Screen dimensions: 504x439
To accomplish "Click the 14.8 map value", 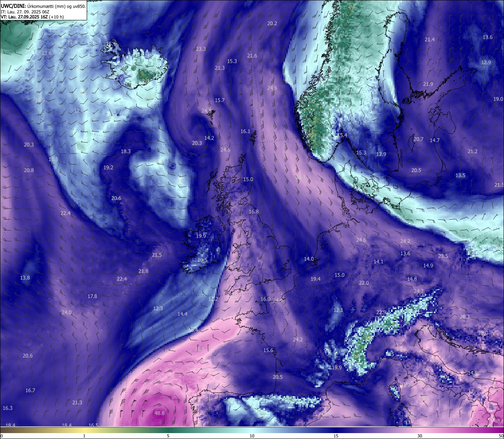I will [412, 279].
